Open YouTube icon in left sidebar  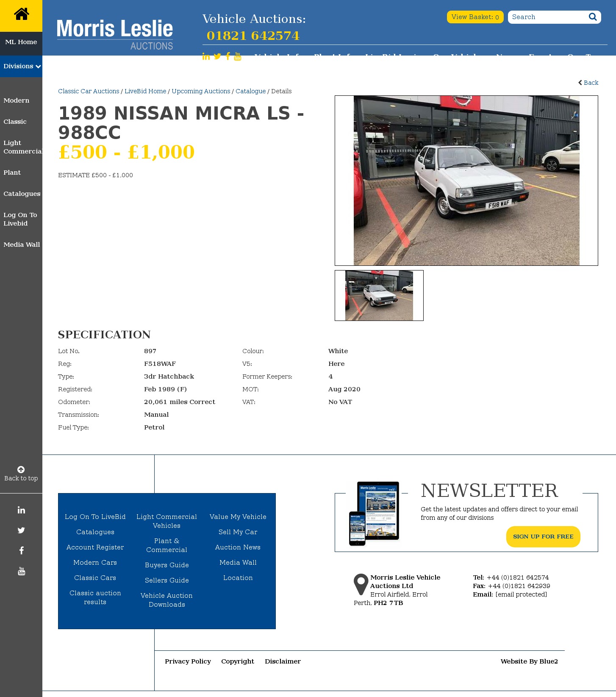[x=21, y=571]
